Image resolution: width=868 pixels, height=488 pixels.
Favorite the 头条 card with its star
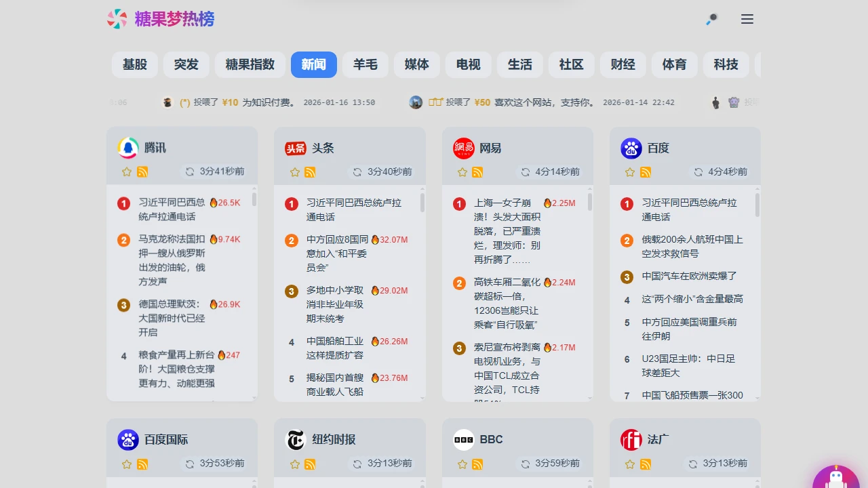point(294,171)
